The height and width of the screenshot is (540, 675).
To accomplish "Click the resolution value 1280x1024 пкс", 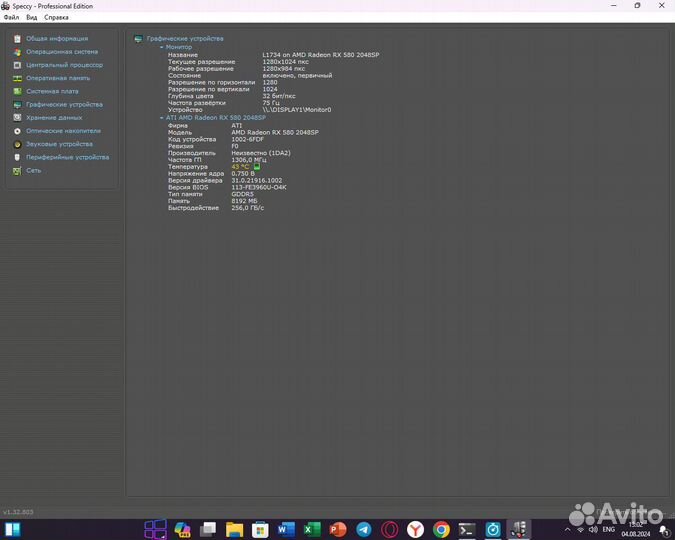I will [285, 62].
